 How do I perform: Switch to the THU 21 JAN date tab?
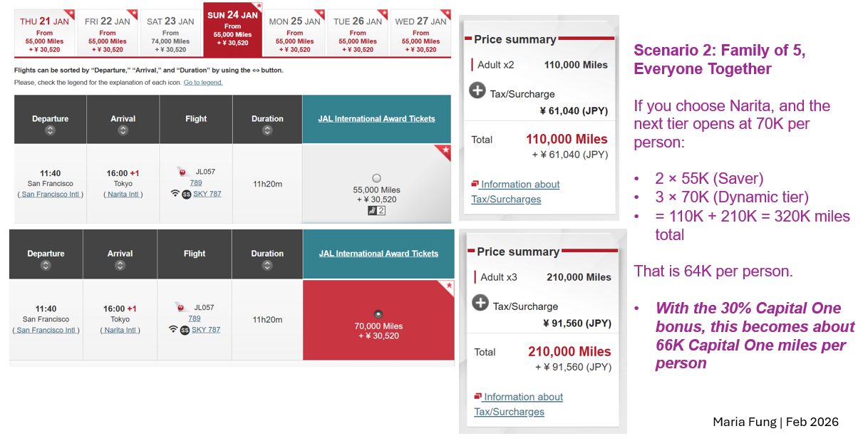(44, 33)
